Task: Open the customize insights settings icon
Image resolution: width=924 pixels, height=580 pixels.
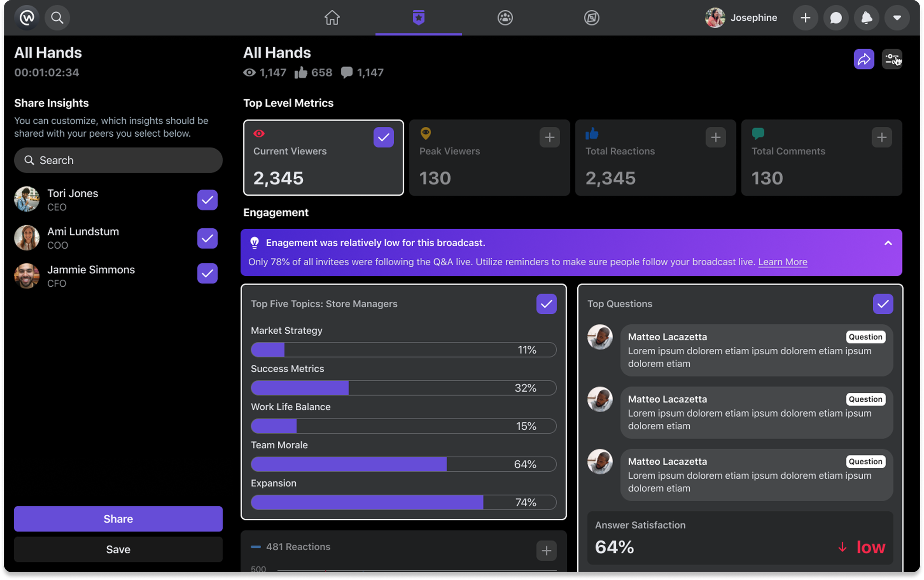Action: 892,59
